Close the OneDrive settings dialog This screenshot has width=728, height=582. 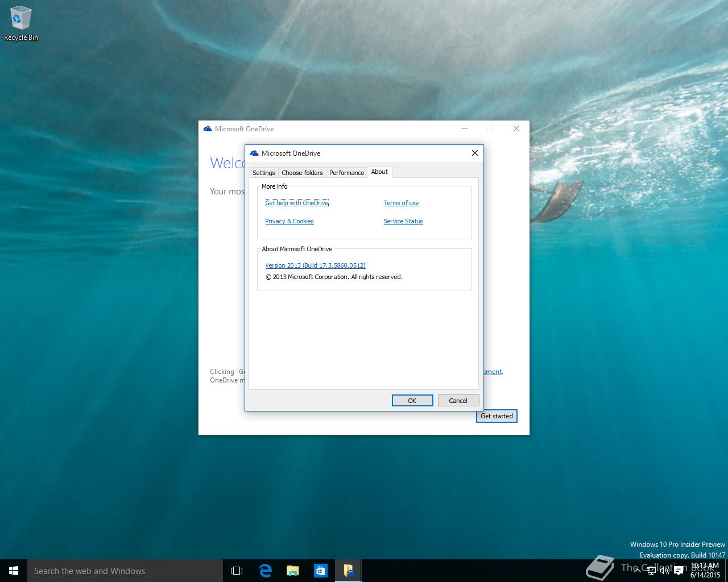coord(475,153)
